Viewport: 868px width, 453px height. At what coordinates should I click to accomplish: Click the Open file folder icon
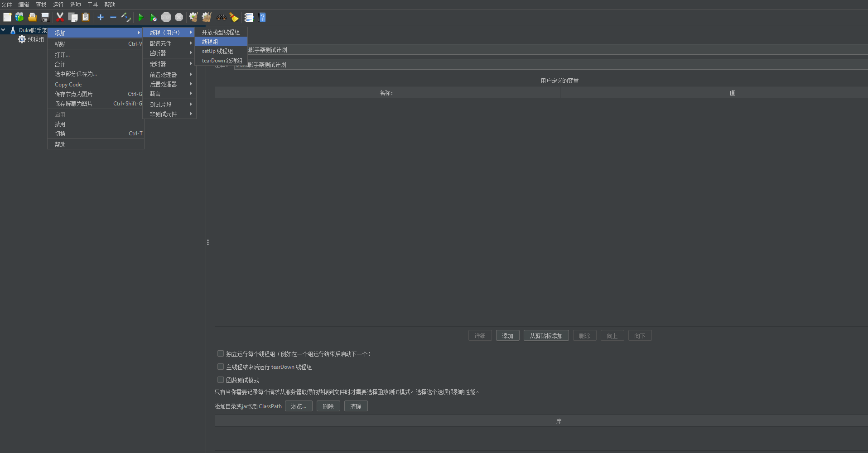pos(32,17)
